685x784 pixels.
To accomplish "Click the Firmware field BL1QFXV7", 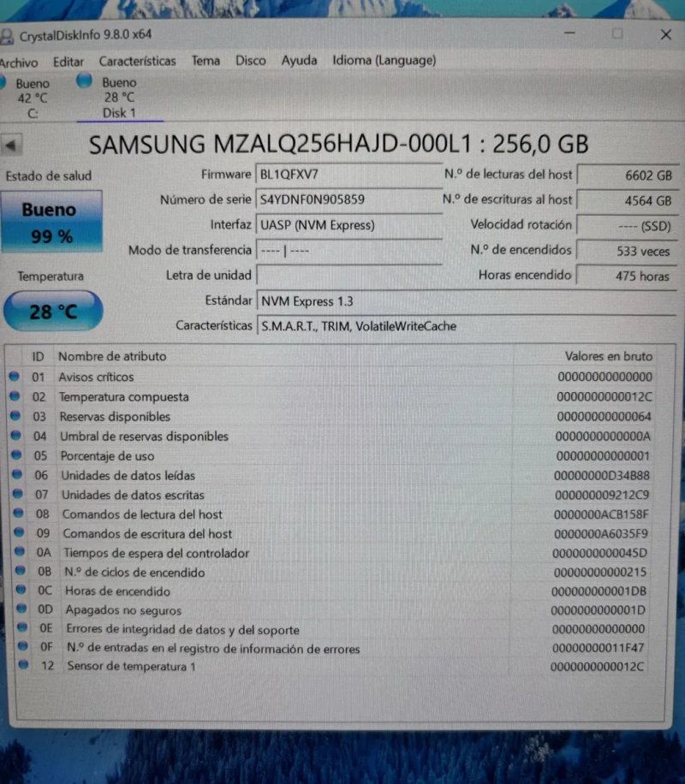I will (x=348, y=175).
